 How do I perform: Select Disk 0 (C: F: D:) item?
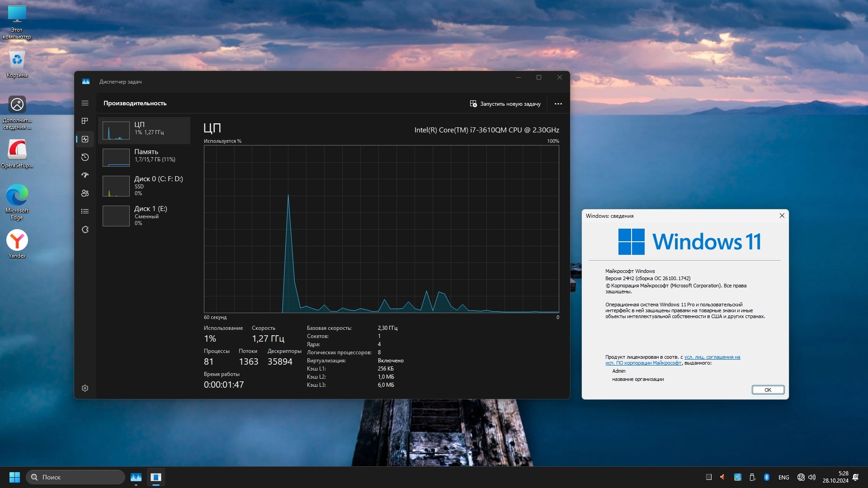coord(144,186)
